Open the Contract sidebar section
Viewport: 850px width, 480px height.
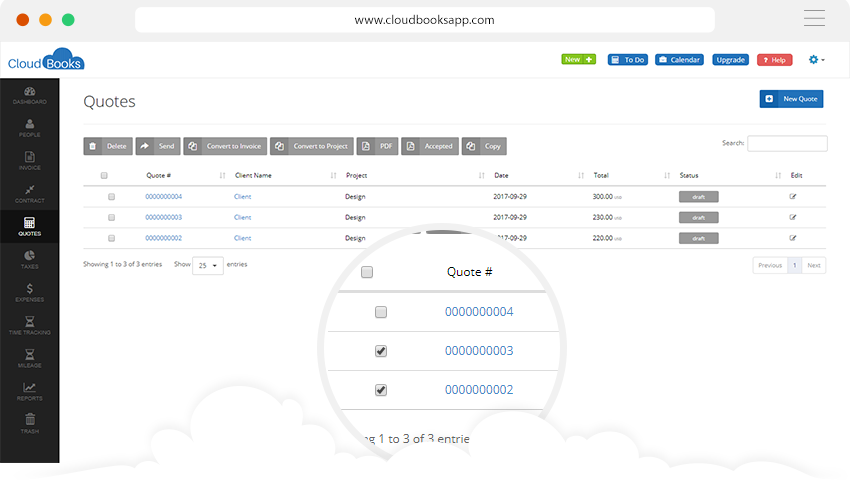coord(29,194)
